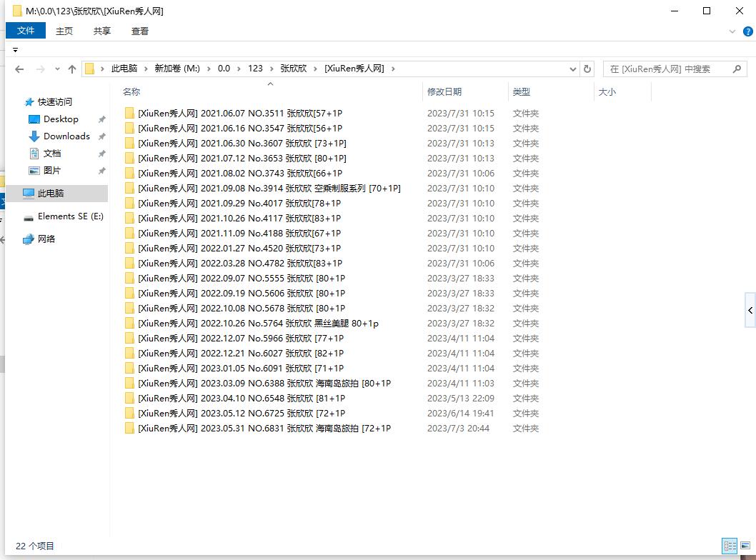Select the folder icon of NO.3547 张欣欣[56+1P

(129, 128)
